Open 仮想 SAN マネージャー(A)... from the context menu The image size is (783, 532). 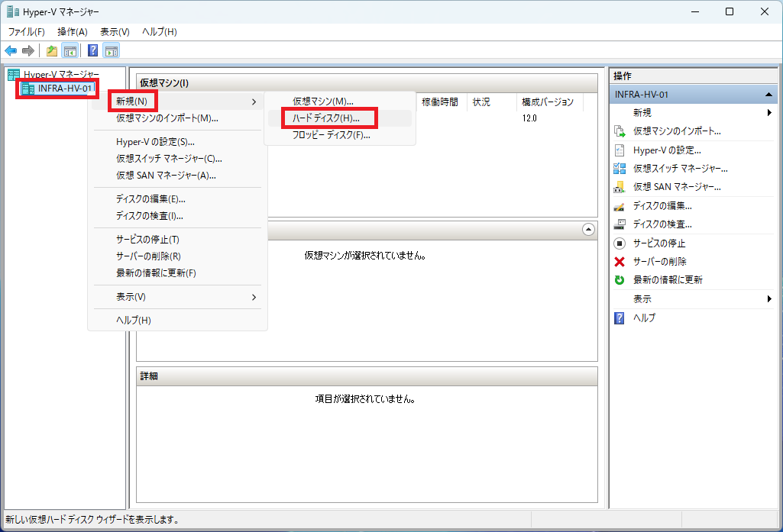tap(178, 176)
